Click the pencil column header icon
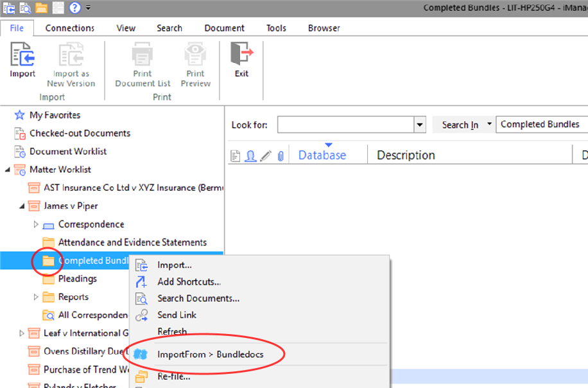Image resolution: width=588 pixels, height=388 pixels. click(266, 155)
